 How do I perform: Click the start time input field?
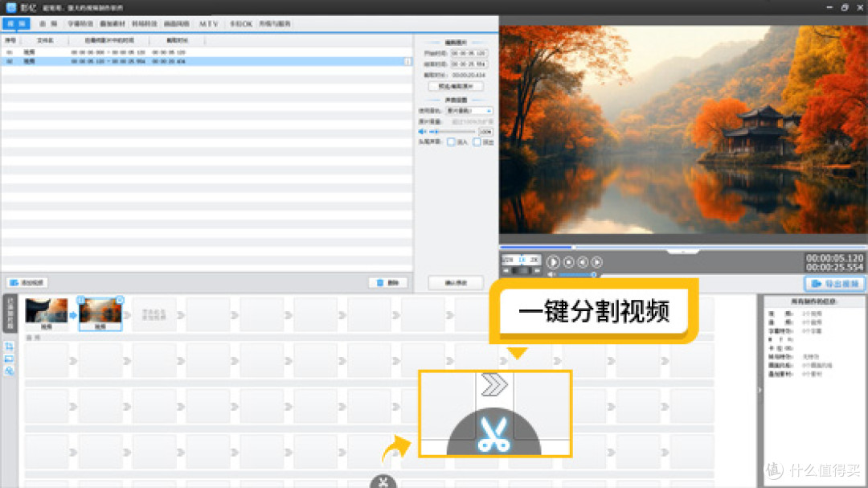[x=469, y=53]
